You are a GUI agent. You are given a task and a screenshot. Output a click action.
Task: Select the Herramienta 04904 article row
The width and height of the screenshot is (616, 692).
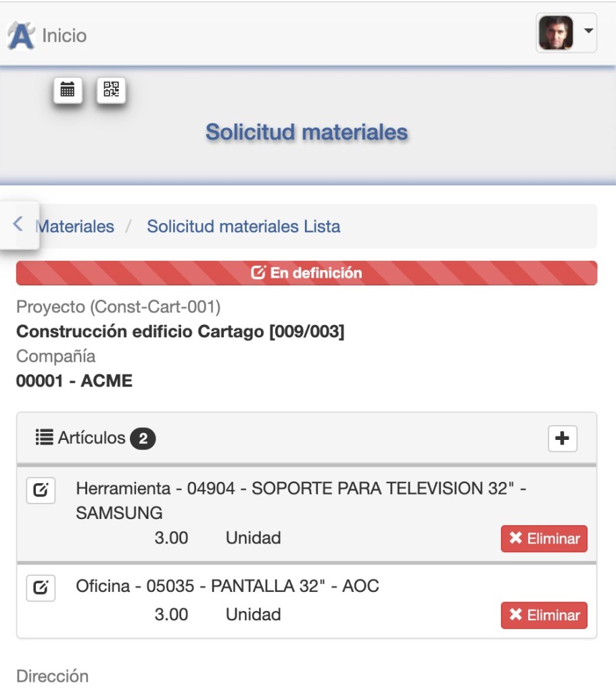[301, 500]
